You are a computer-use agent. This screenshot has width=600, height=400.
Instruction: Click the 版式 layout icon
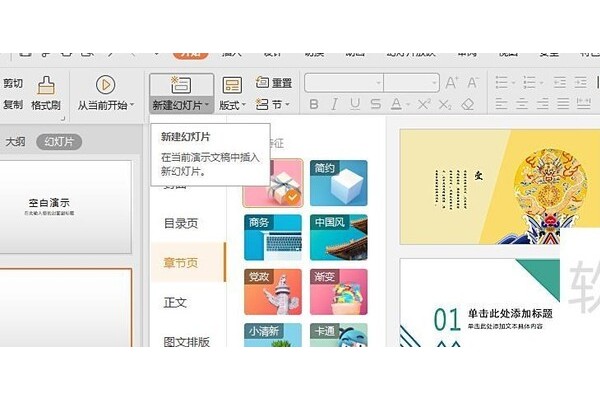(x=232, y=85)
